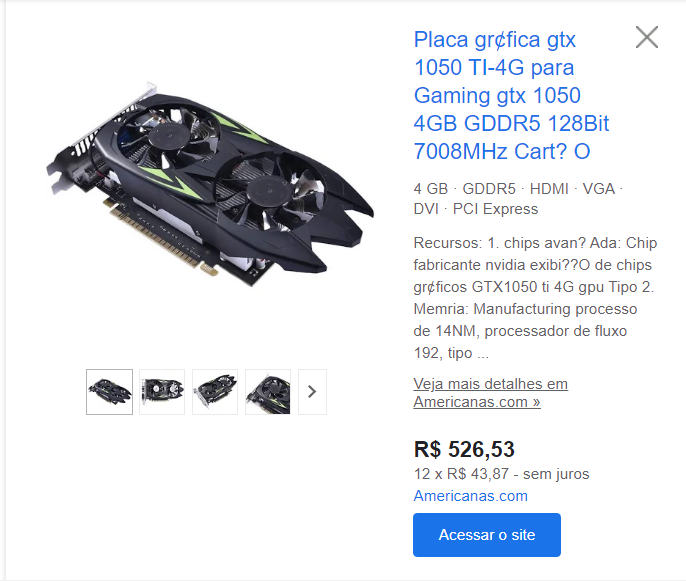Click the PCI Express spec text

[x=495, y=209]
